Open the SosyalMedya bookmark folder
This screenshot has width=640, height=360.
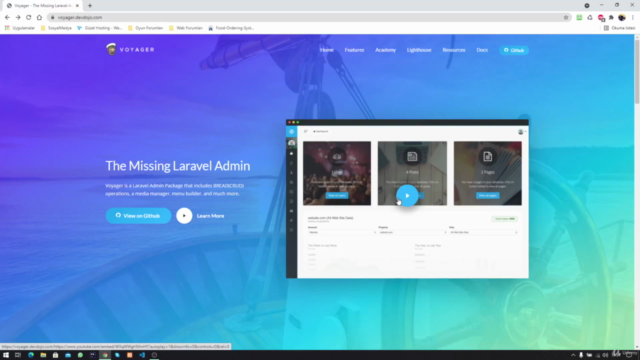pyautogui.click(x=56, y=28)
